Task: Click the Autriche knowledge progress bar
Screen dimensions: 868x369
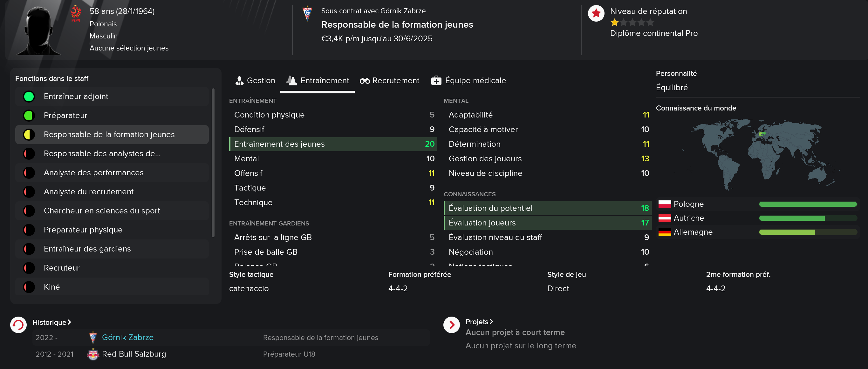Action: [808, 218]
